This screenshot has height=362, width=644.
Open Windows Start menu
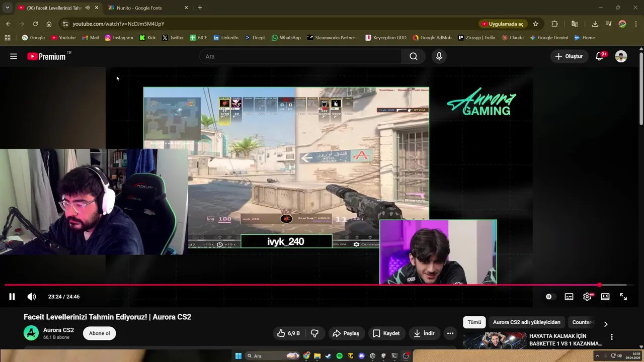(238, 356)
